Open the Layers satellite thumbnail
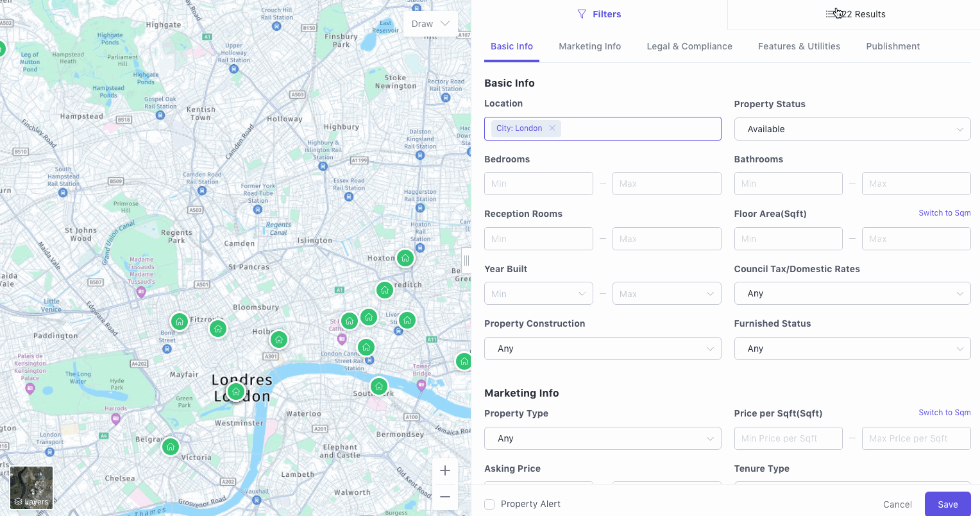 (x=31, y=487)
